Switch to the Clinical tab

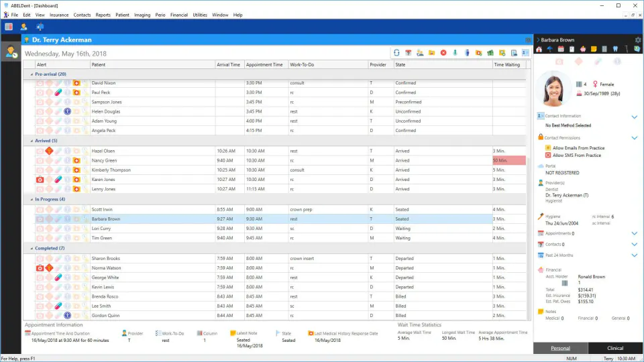pyautogui.click(x=615, y=348)
